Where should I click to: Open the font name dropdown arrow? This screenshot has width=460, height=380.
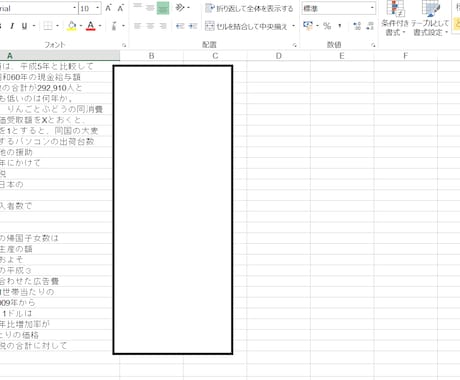click(x=74, y=8)
